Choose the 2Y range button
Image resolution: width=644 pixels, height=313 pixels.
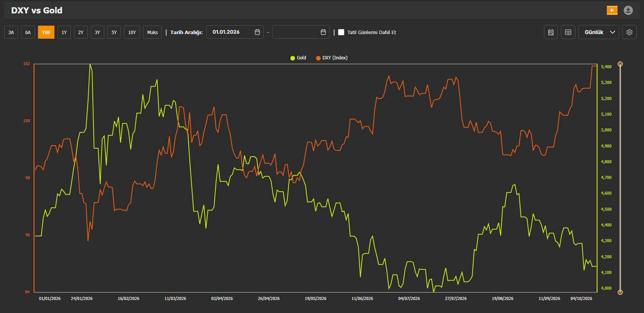pos(81,32)
